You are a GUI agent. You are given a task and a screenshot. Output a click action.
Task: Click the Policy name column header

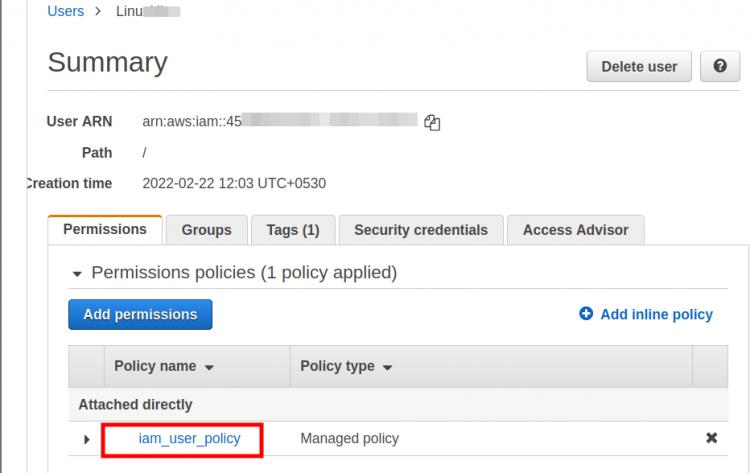tap(155, 366)
